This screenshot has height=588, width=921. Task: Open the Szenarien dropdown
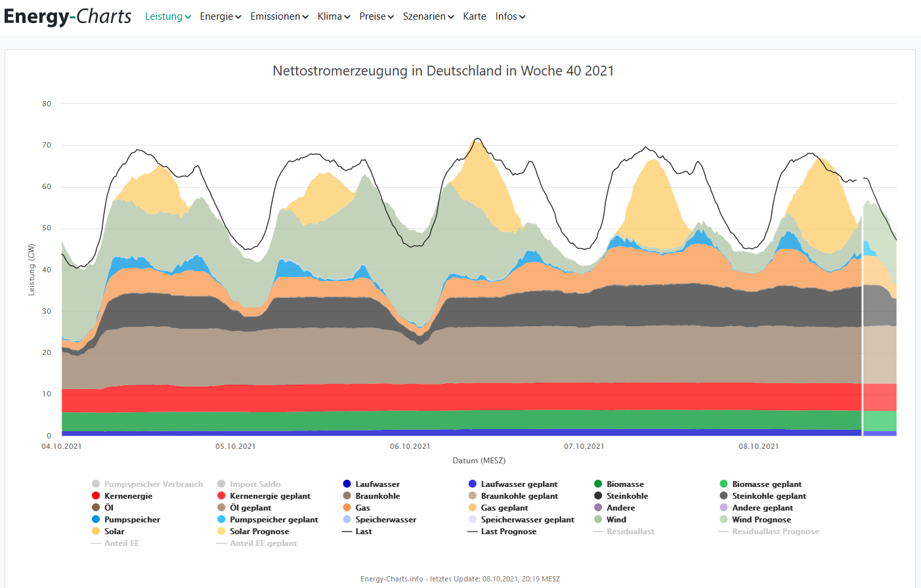coord(428,16)
